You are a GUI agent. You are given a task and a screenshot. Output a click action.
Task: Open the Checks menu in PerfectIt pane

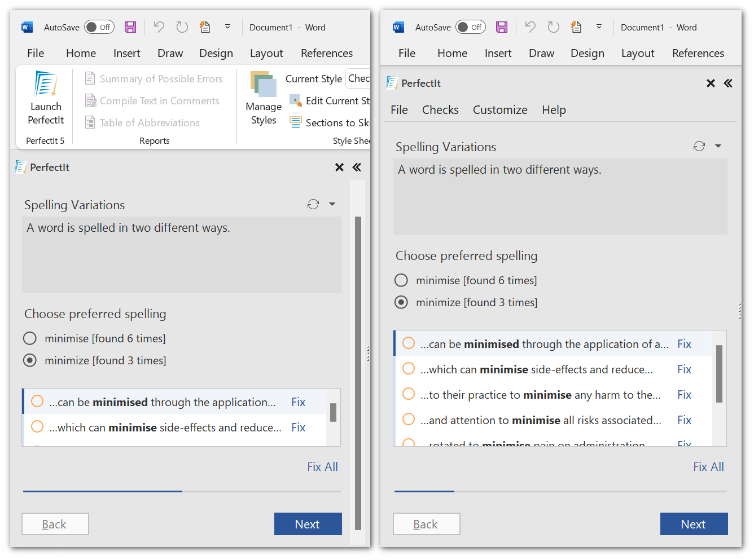(440, 110)
